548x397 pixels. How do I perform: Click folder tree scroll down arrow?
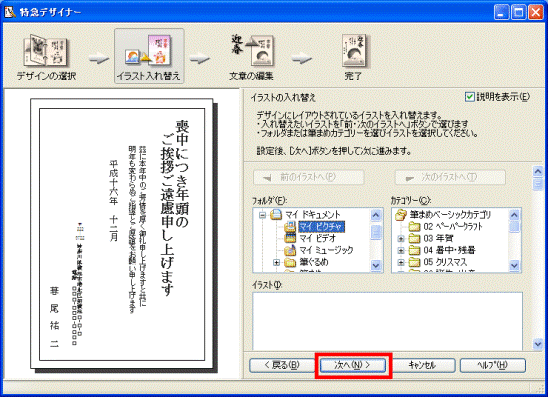pyautogui.click(x=376, y=266)
